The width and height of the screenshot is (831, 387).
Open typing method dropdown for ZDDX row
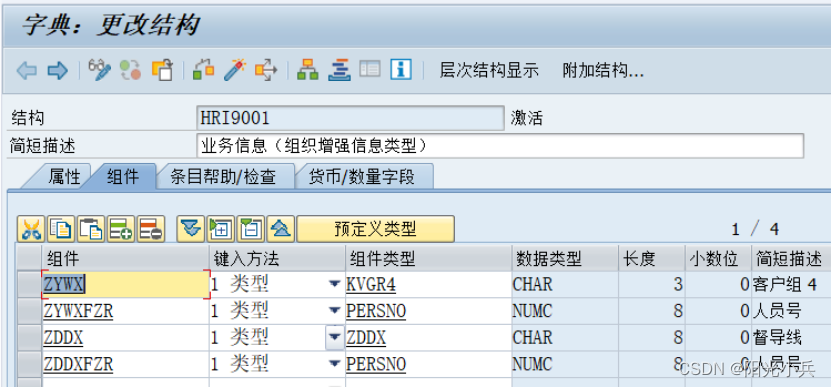pyautogui.click(x=334, y=337)
